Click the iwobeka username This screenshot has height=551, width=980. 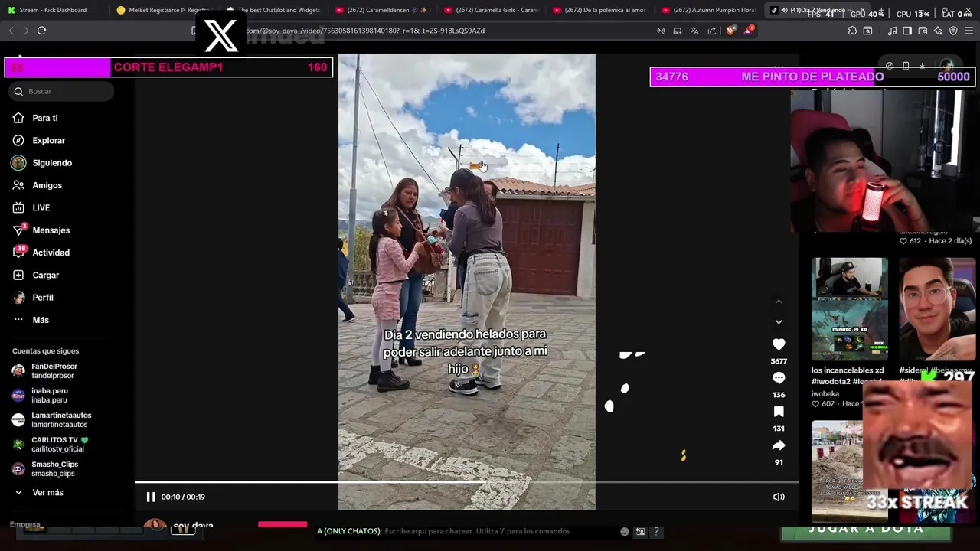(x=825, y=394)
